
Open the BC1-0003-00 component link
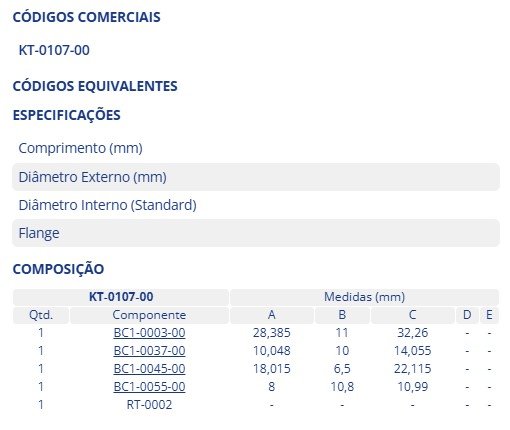[149, 333]
